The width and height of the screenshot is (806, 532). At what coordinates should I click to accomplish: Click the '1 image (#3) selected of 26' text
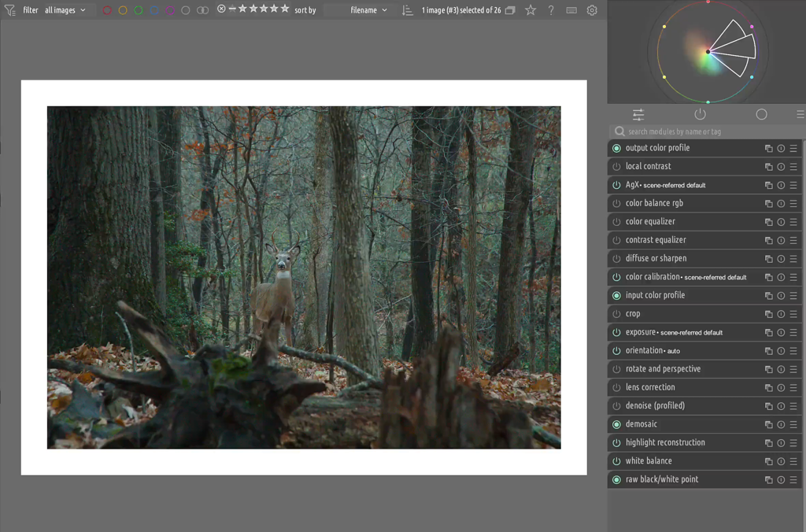pyautogui.click(x=461, y=10)
